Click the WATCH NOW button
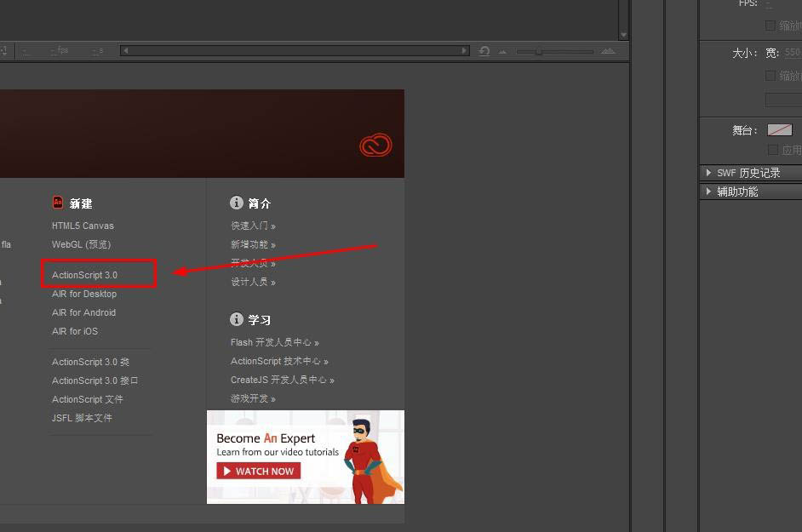Viewport: 802px width, 532px height. pos(258,471)
